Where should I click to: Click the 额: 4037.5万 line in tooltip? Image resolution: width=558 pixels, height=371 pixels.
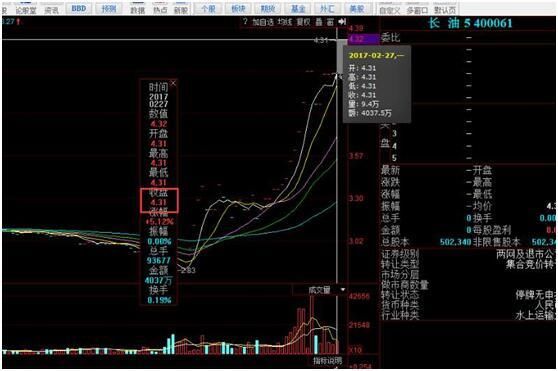[x=370, y=113]
